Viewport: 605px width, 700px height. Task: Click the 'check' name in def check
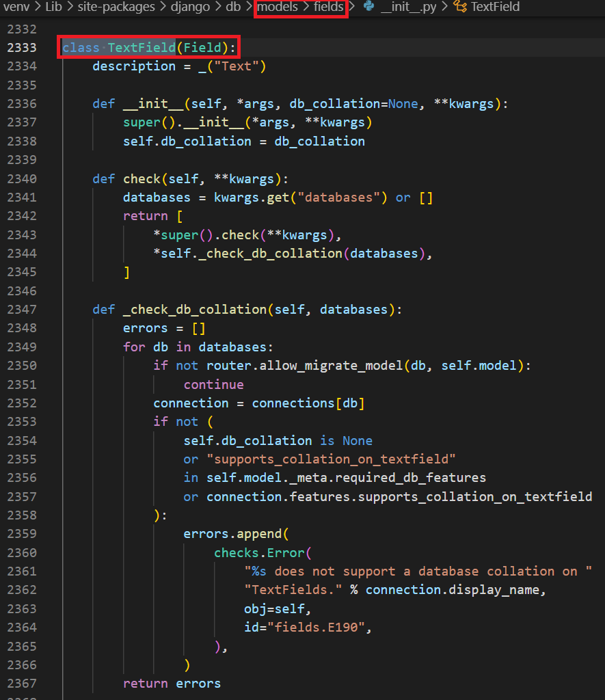tap(142, 178)
